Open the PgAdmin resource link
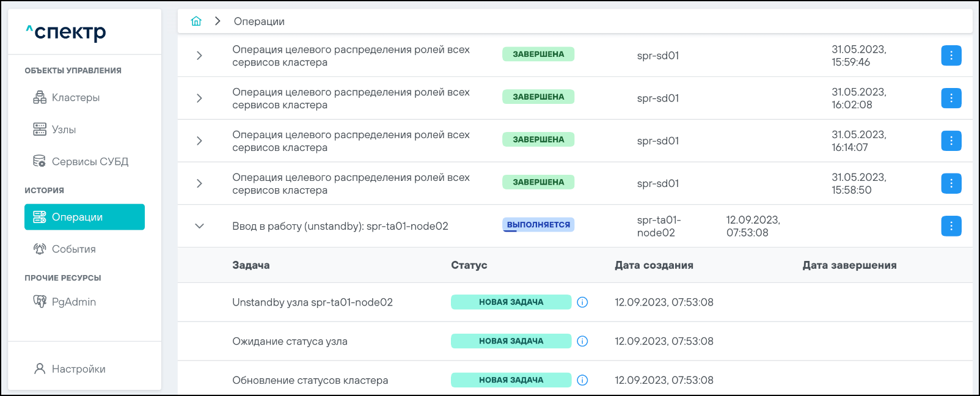 point(73,302)
